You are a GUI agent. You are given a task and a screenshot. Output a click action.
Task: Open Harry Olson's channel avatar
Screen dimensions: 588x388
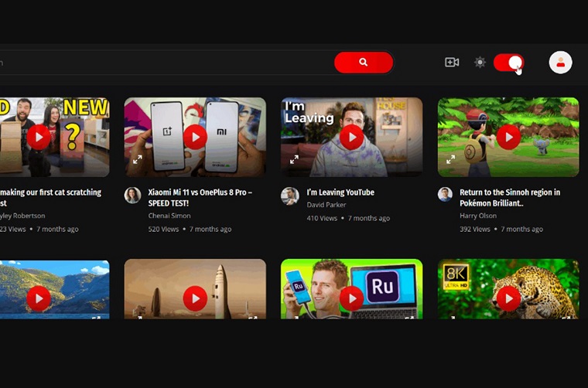click(x=445, y=194)
